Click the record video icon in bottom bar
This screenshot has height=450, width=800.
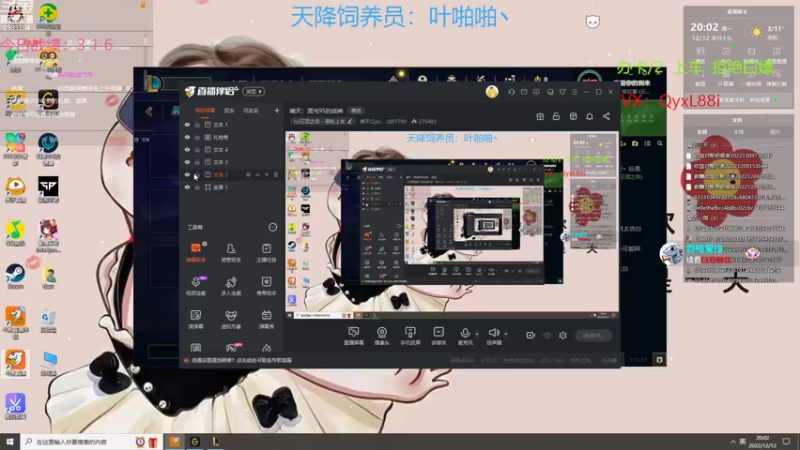point(531,335)
